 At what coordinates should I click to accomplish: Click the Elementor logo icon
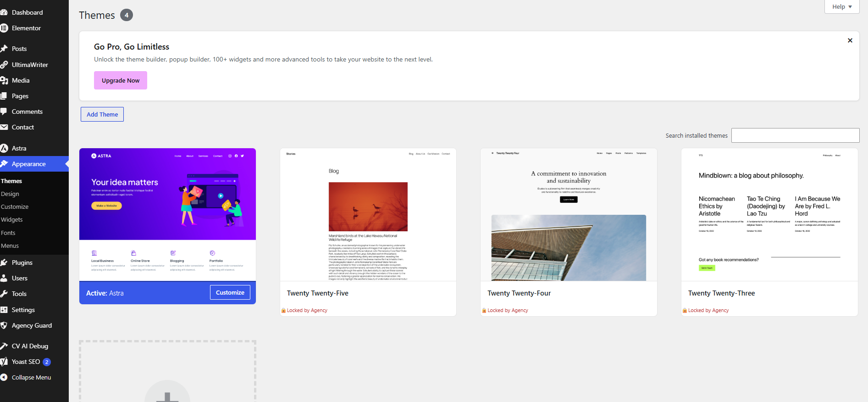pos(4,28)
